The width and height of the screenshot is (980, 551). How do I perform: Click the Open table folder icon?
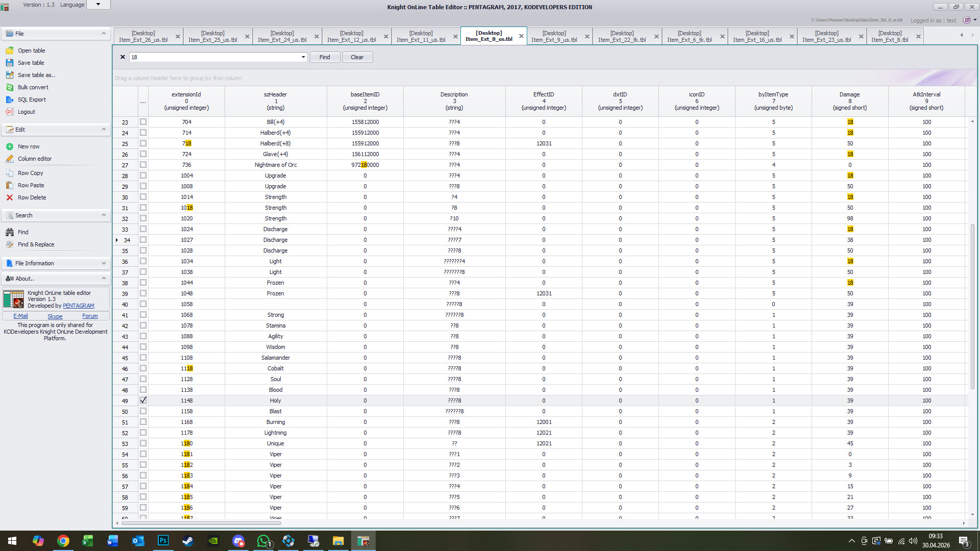pos(9,51)
